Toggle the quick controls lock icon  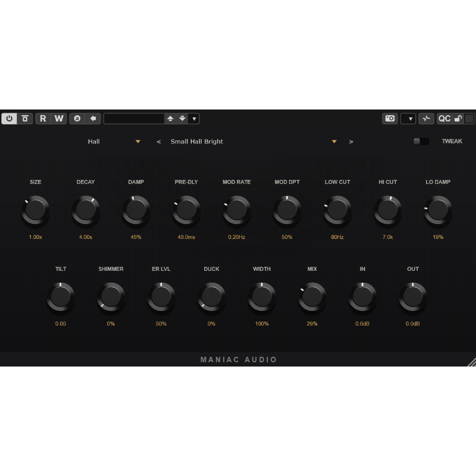click(458, 119)
